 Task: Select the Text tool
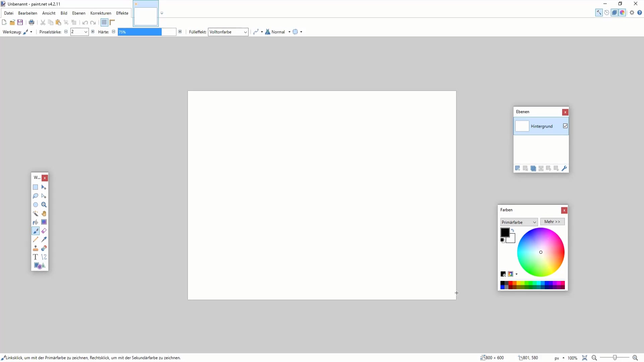click(x=36, y=257)
